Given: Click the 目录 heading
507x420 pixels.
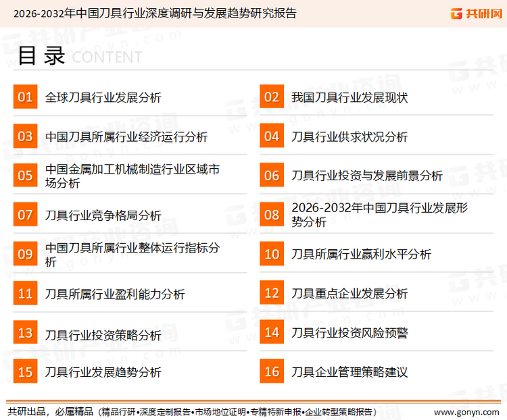Looking at the screenshot, I should point(41,56).
